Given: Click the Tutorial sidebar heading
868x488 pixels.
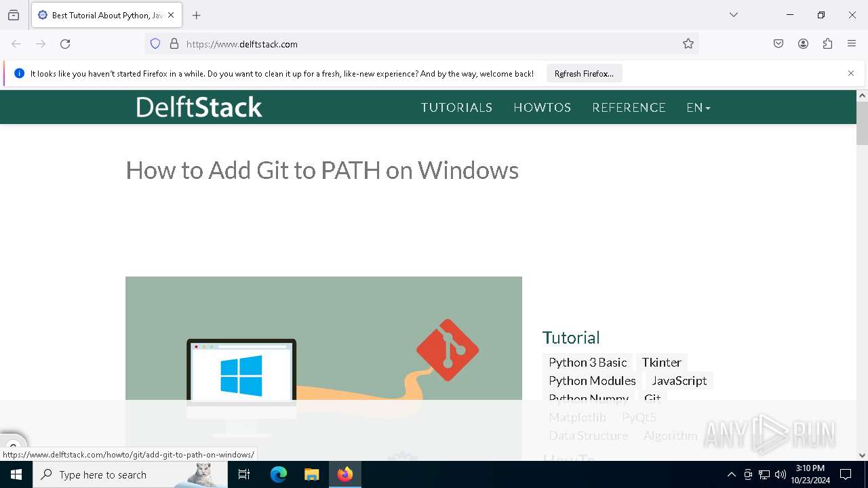Looking at the screenshot, I should click(571, 338).
